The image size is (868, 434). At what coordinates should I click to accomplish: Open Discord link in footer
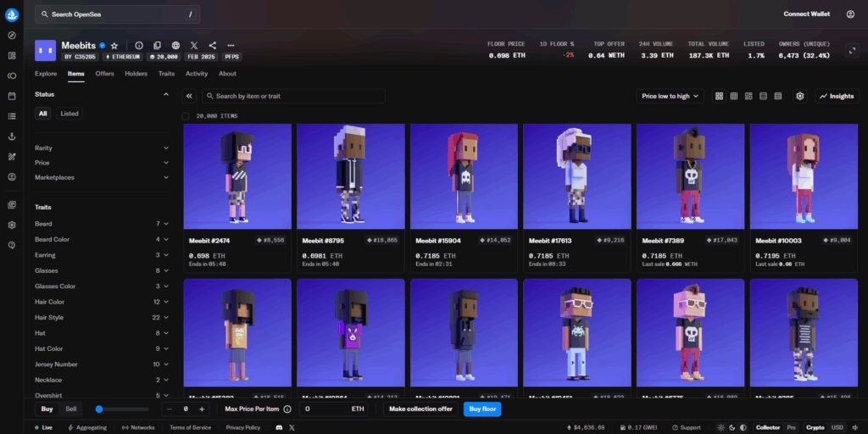tap(279, 427)
